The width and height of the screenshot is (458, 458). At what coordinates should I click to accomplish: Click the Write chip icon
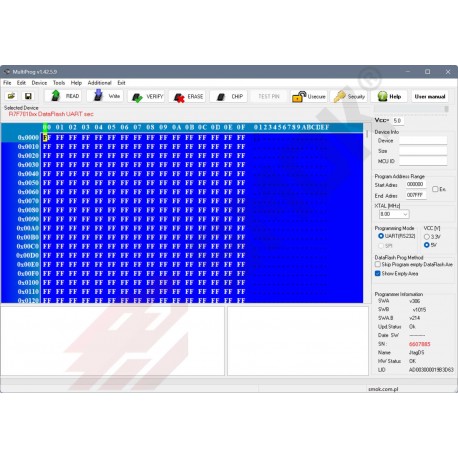pos(98,96)
